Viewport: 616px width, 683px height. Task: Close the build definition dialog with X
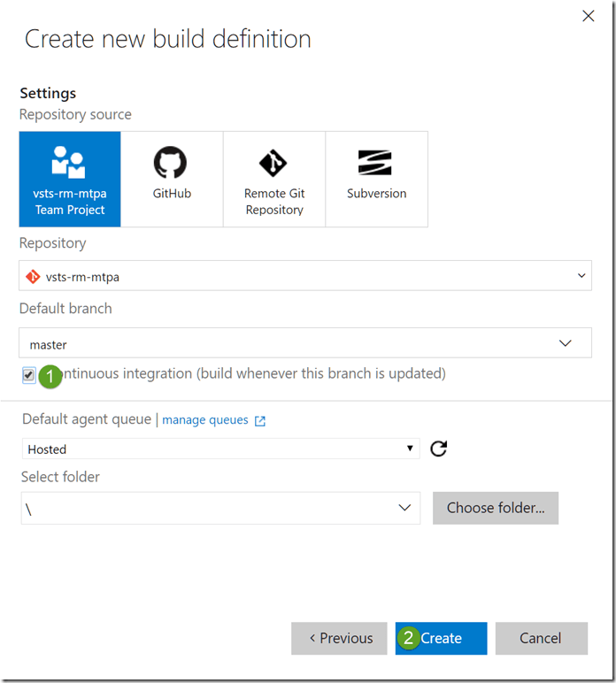point(588,16)
